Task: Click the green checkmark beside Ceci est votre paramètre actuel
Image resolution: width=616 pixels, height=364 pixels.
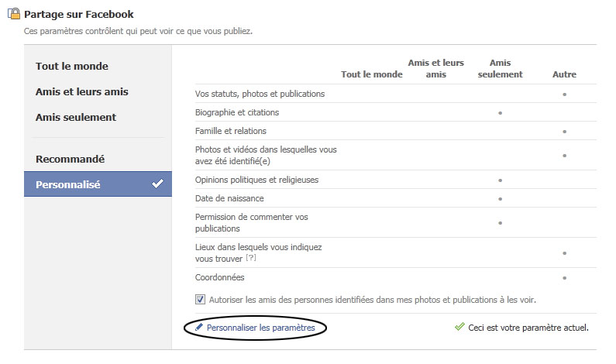Action: [x=459, y=326]
